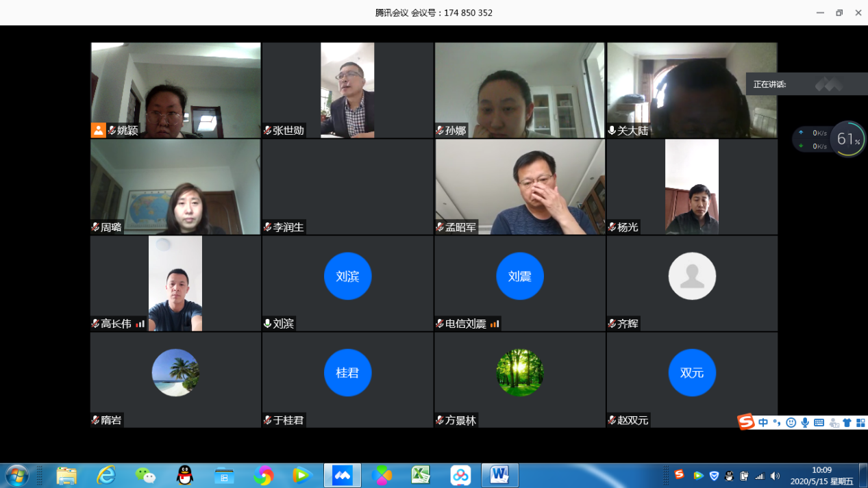Click the blue 刘震 avatar circle
Screen dimensions: 868x488
[520, 277]
